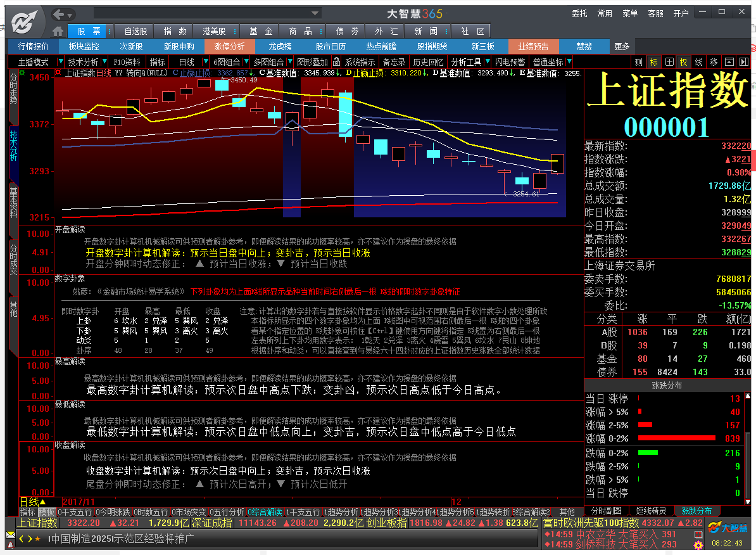Hide the right side panel icon
Image resolution: width=756 pixels, height=555 pixels.
pyautogui.click(x=744, y=62)
